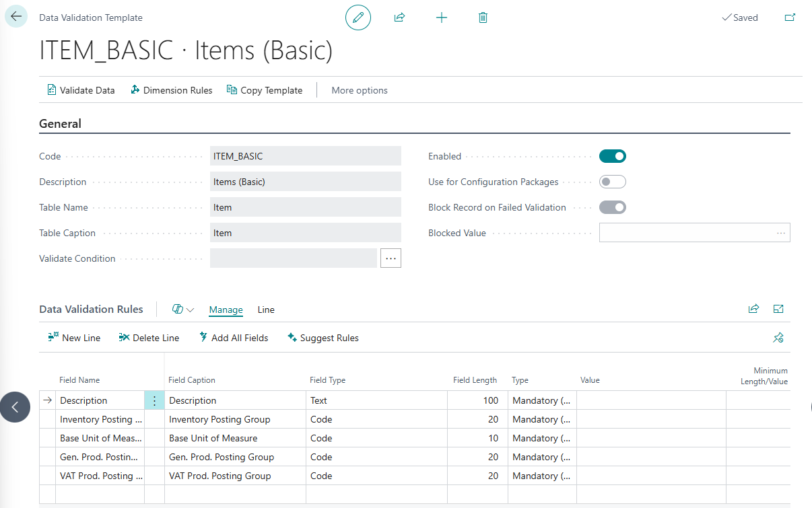Open the More options menu
The height and width of the screenshot is (508, 812).
[x=360, y=90]
